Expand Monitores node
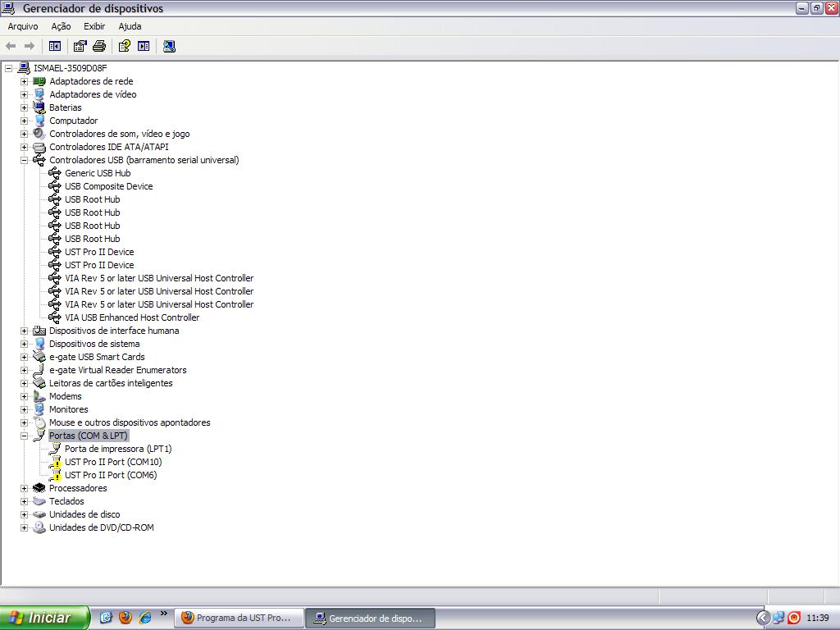 click(24, 410)
